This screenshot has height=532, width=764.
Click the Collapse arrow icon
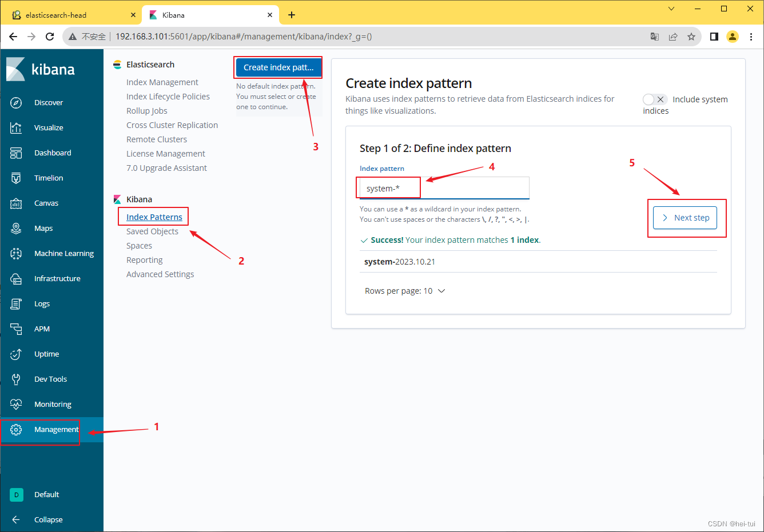pos(16,520)
